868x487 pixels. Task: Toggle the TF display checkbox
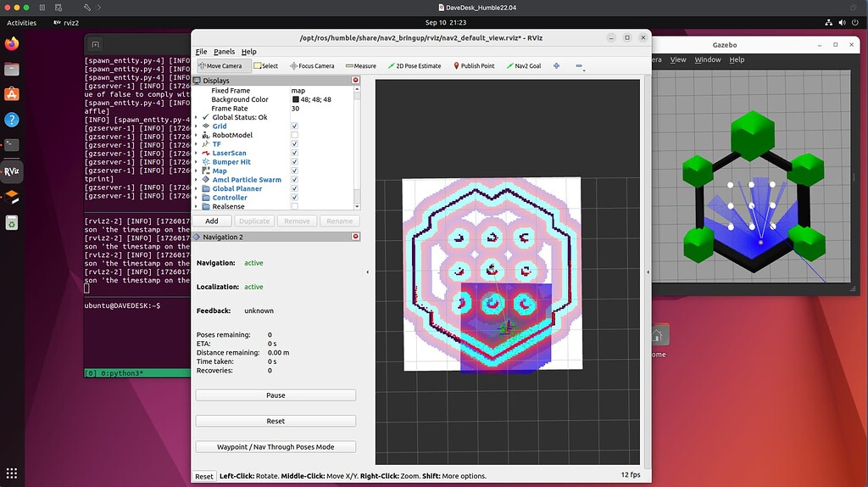[294, 144]
